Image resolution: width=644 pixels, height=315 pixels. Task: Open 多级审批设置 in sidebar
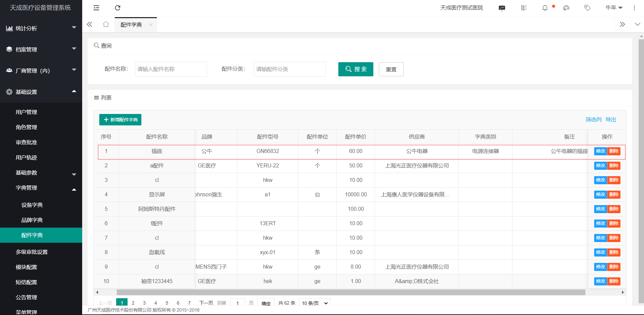click(32, 252)
